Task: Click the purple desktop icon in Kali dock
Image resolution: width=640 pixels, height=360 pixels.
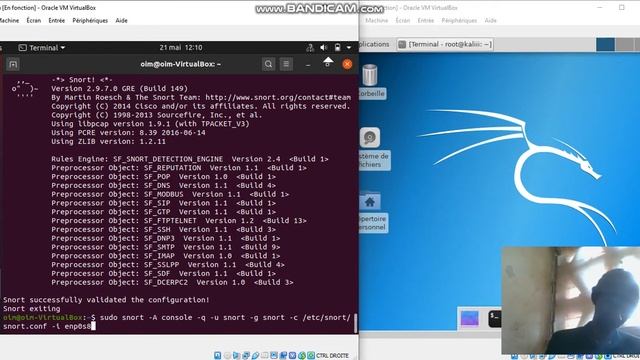Action: [x=469, y=318]
